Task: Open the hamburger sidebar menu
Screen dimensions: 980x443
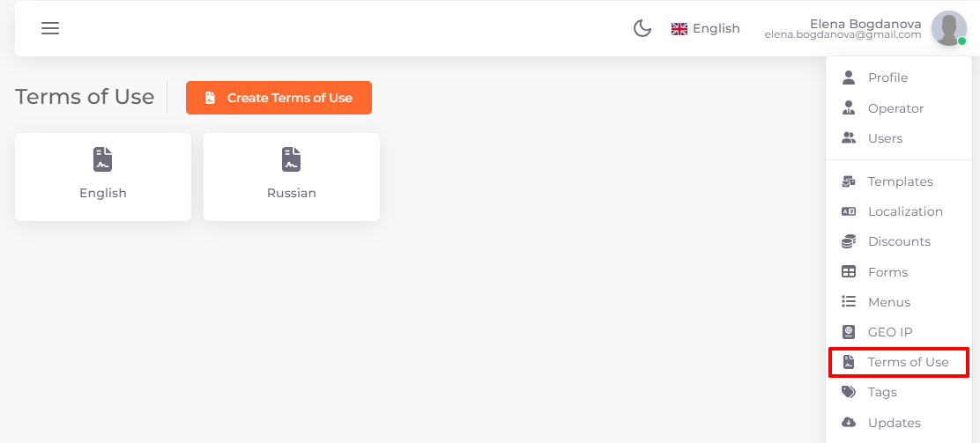Action: tap(50, 28)
